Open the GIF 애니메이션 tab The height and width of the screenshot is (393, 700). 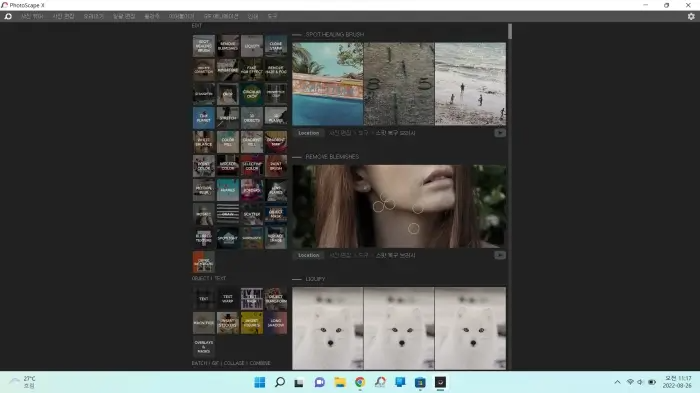click(x=221, y=16)
